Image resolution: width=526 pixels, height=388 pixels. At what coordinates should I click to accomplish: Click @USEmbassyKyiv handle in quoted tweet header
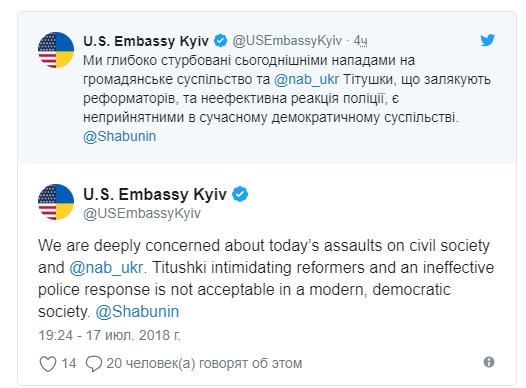pos(287,41)
